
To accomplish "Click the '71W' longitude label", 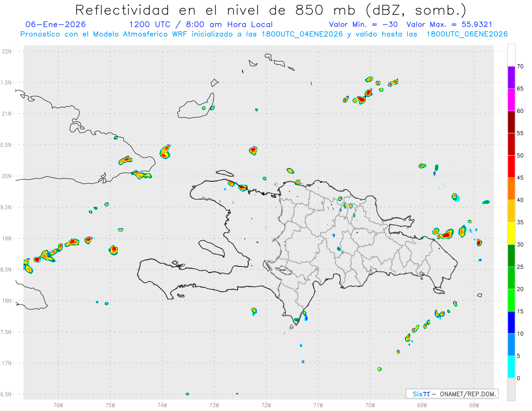I will 318,405.
